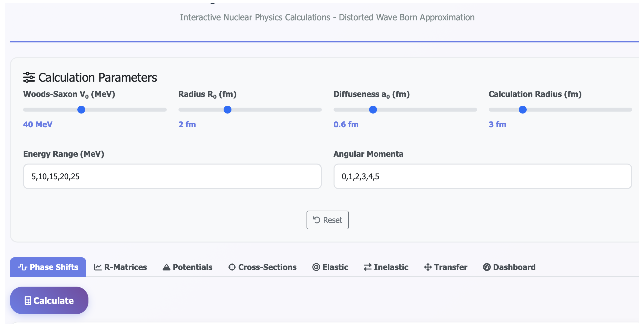
Task: Focus the Energy Range input field
Action: coord(172,176)
